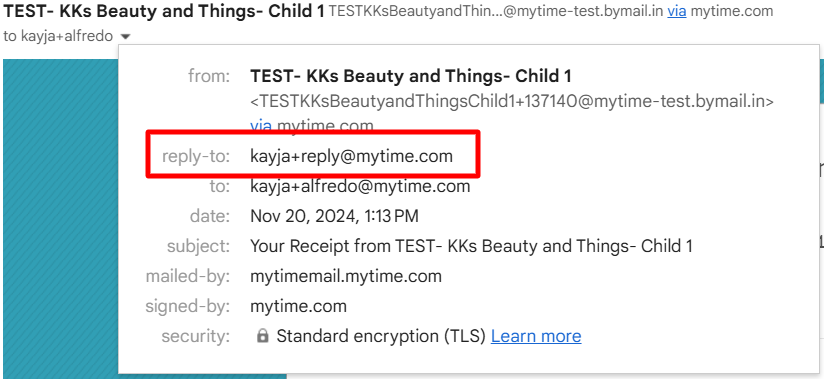Screen dimensions: 824x379
Task: Select the to address kayja+alfredo@mytime.com
Action: point(360,186)
